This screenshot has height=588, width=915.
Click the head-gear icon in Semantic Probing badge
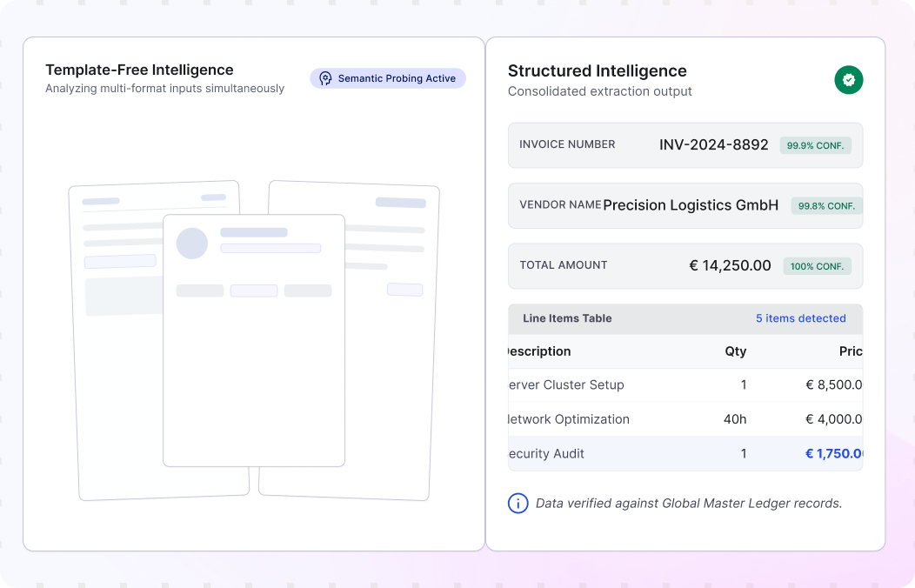click(x=325, y=78)
